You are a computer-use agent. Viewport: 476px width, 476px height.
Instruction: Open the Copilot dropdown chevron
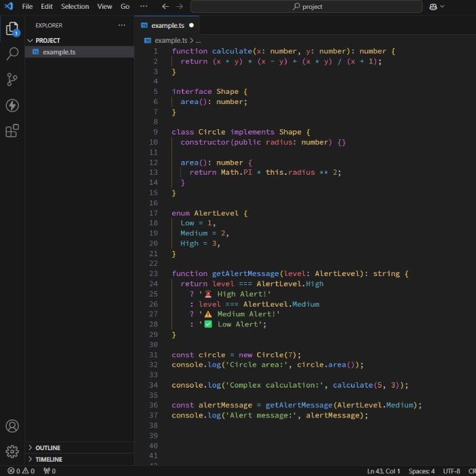coord(442,6)
